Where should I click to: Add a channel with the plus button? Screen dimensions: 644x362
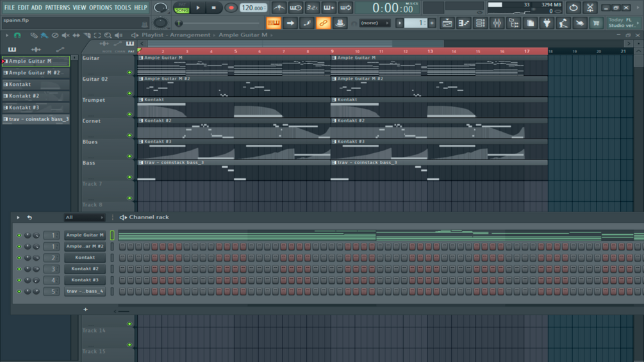point(85,309)
